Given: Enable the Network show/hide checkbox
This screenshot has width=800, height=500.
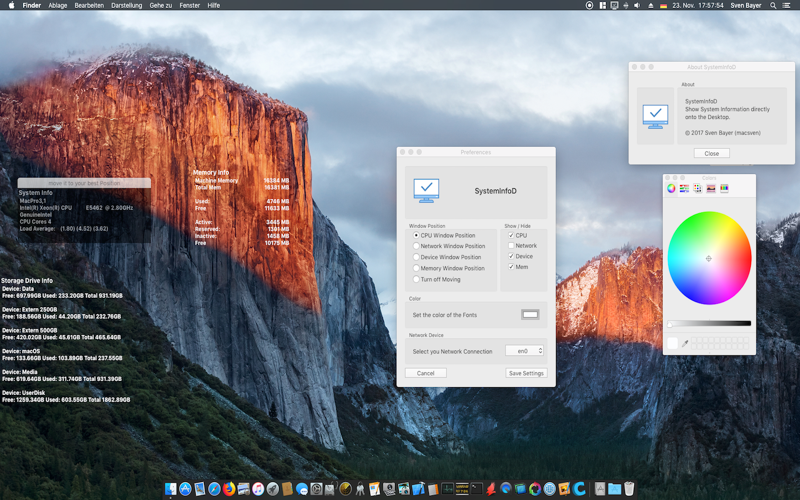Looking at the screenshot, I should tap(511, 245).
